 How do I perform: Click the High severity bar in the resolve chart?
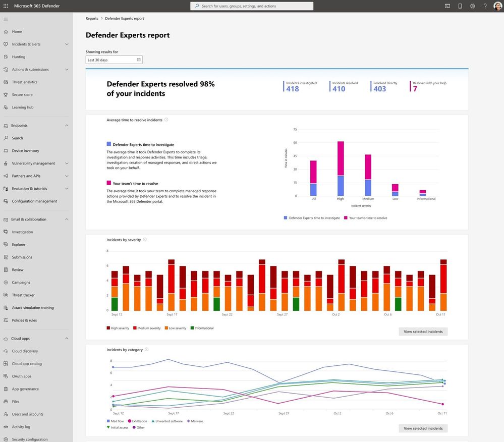click(341, 169)
